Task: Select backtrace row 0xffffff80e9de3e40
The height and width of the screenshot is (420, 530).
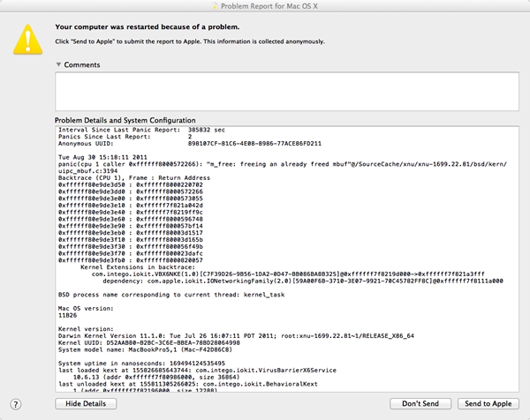Action: click(x=131, y=213)
